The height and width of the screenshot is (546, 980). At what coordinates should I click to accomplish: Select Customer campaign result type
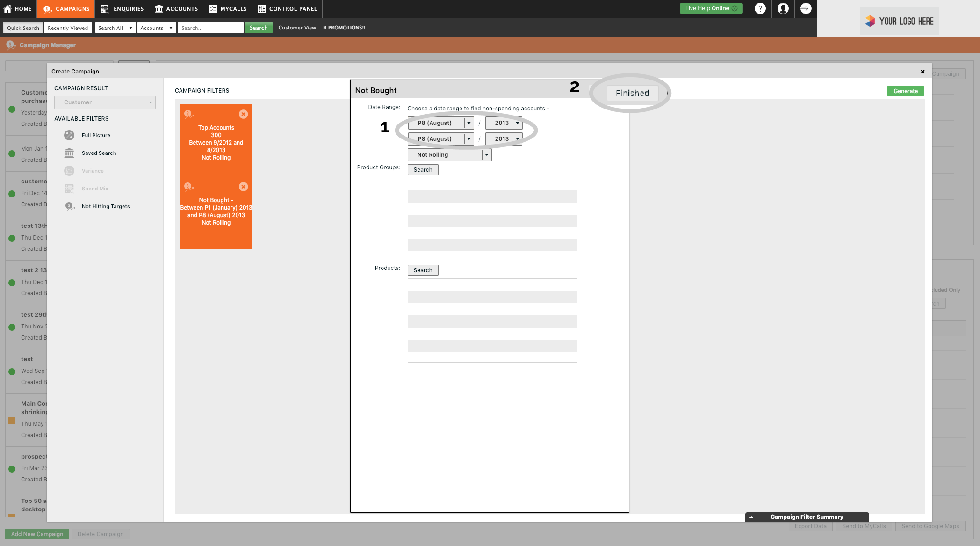(x=103, y=102)
